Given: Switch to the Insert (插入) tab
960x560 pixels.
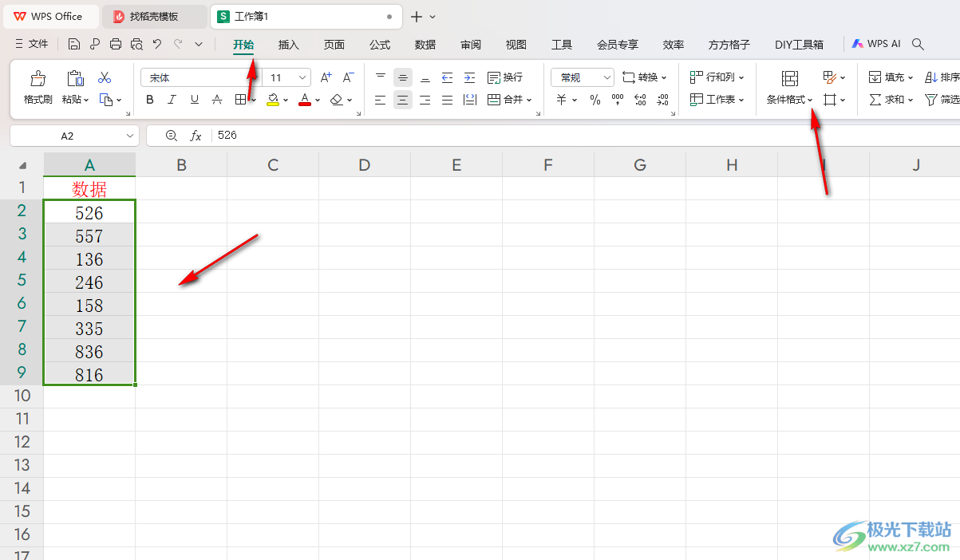Looking at the screenshot, I should [x=288, y=45].
